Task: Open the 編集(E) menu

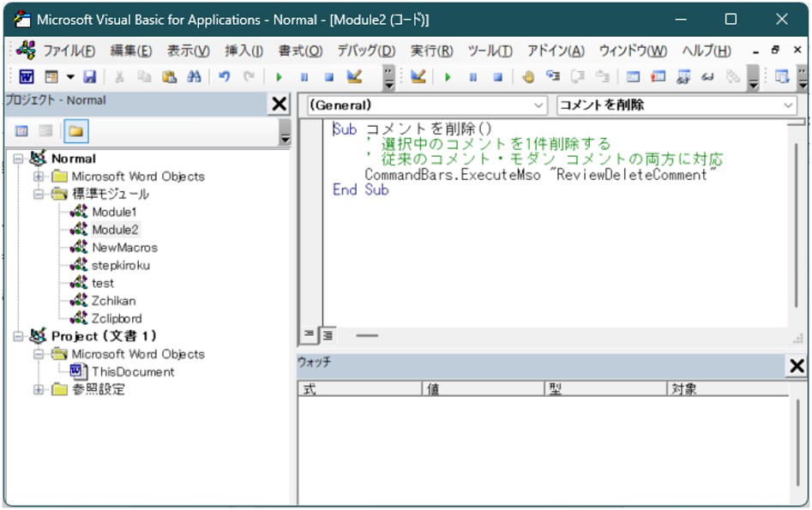Action: point(131,51)
